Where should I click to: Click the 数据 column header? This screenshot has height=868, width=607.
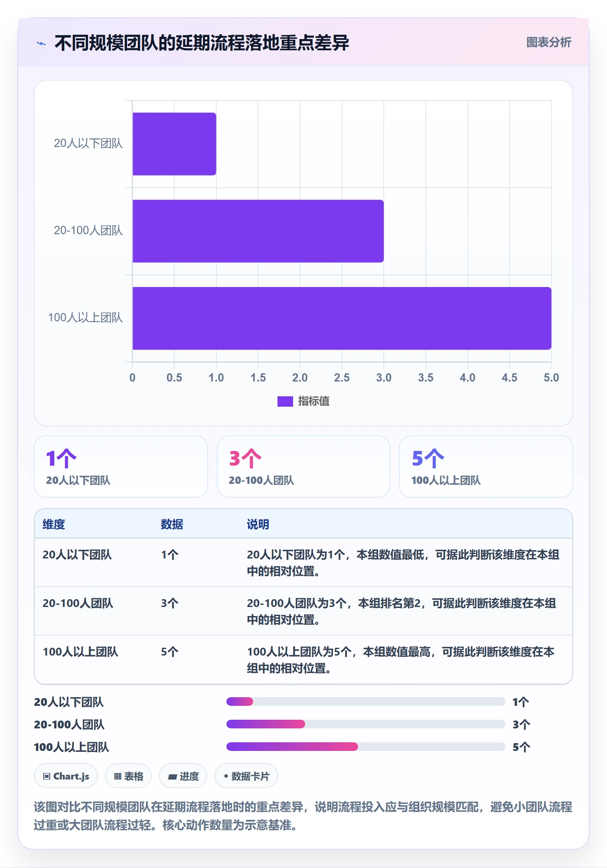[x=172, y=524]
